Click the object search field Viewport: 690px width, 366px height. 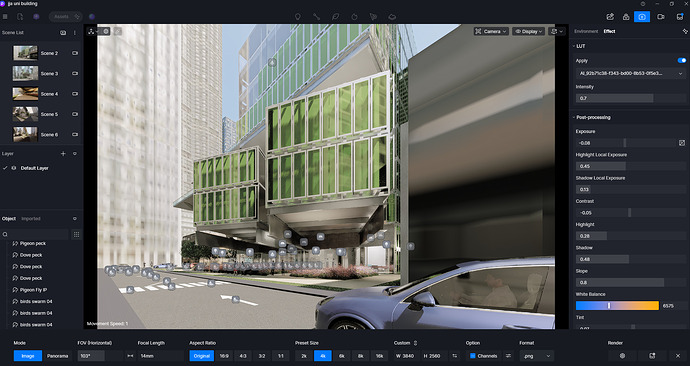pyautogui.click(x=35, y=234)
